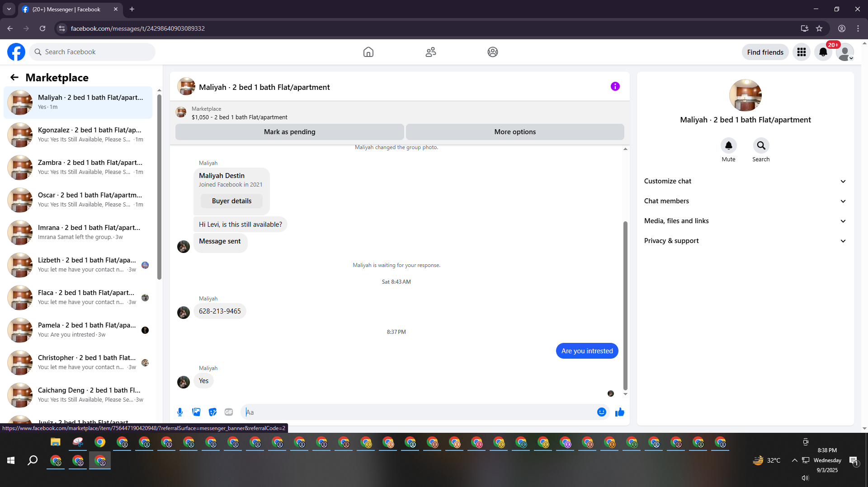Click the 'Are you intrested' sent message
Screen dimensions: 868x487
point(587,351)
